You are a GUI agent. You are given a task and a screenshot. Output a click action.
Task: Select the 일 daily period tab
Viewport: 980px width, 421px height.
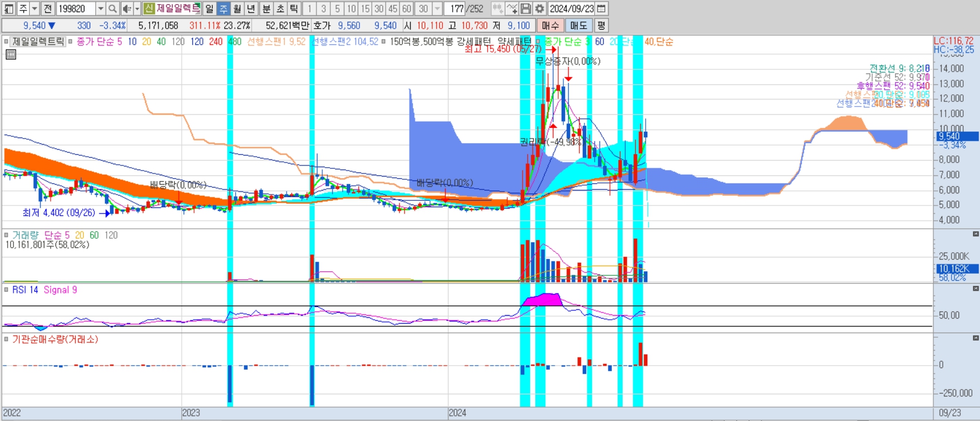(x=209, y=9)
